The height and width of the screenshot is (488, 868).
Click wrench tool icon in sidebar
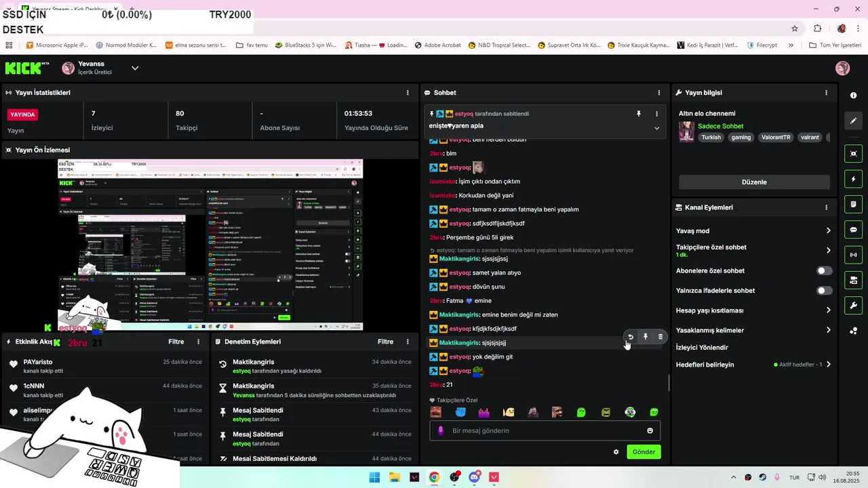tap(854, 306)
